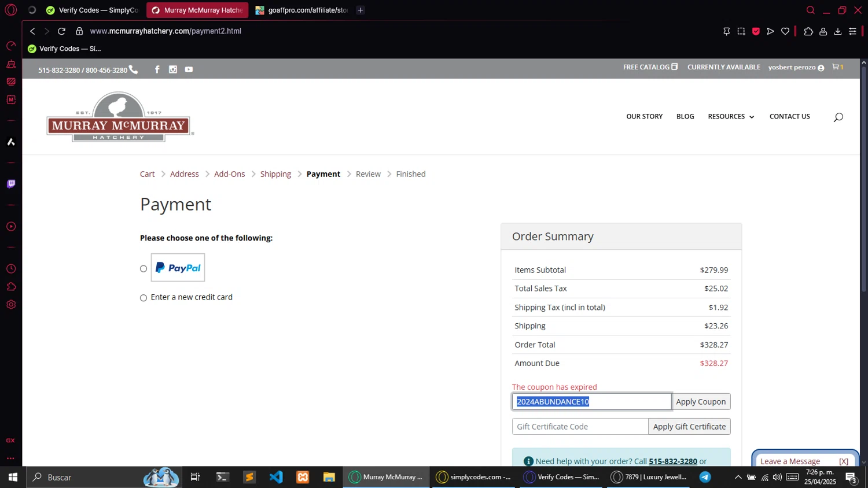Open the Easy Setup menu icon

pyautogui.click(x=852, y=31)
